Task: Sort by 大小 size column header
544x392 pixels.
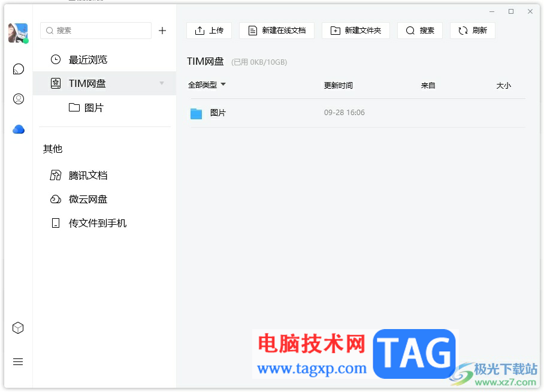Action: point(503,86)
